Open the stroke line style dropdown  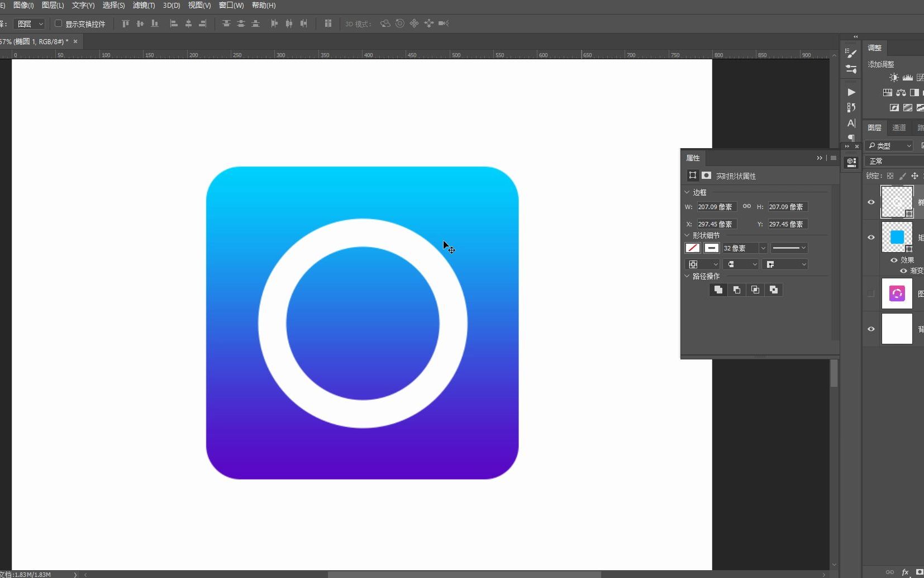pos(789,248)
